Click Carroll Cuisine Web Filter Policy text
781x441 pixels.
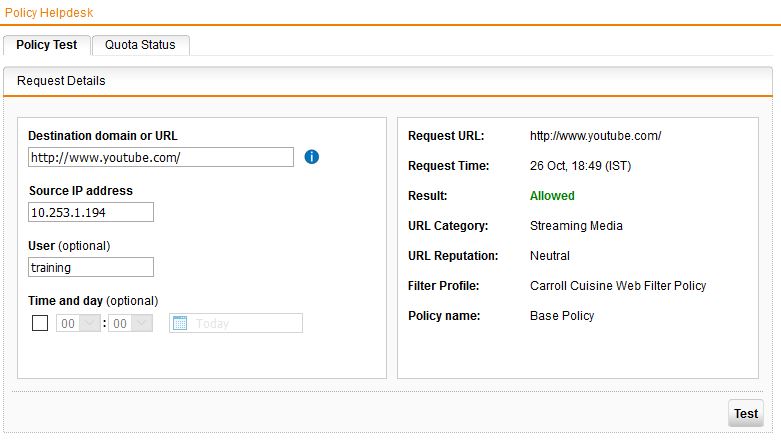coord(618,286)
